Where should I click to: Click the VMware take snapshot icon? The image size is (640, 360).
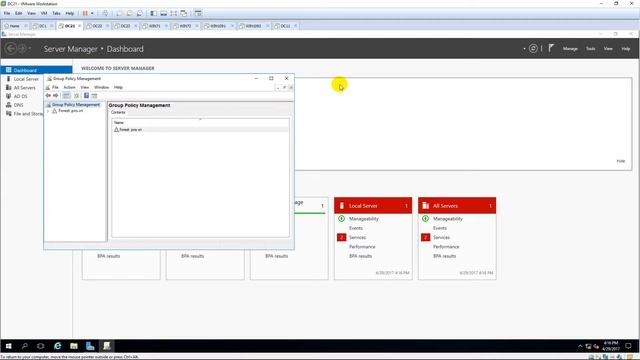click(119, 13)
